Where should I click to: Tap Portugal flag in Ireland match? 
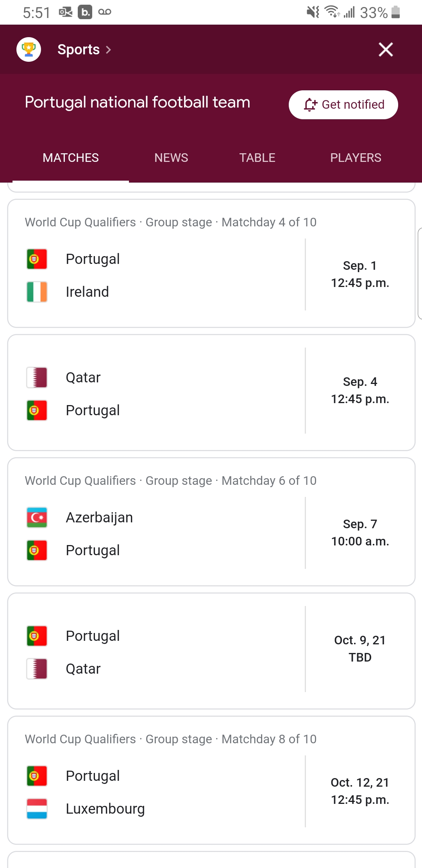tap(37, 259)
